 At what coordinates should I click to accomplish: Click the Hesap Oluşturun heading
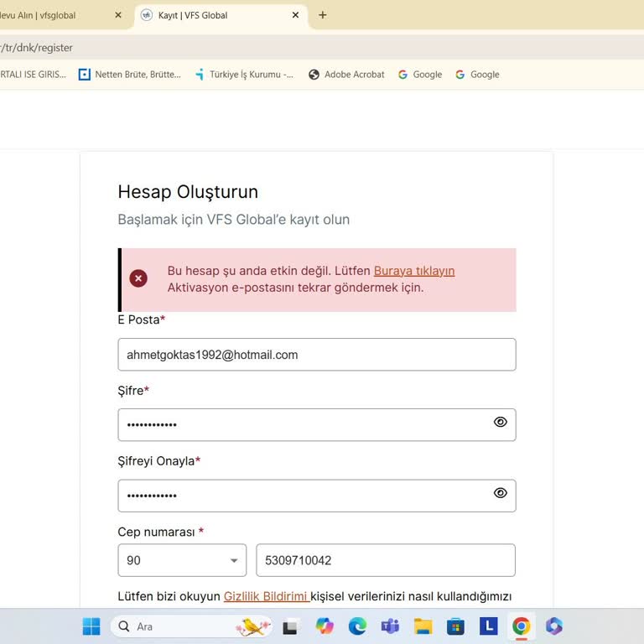tap(188, 192)
